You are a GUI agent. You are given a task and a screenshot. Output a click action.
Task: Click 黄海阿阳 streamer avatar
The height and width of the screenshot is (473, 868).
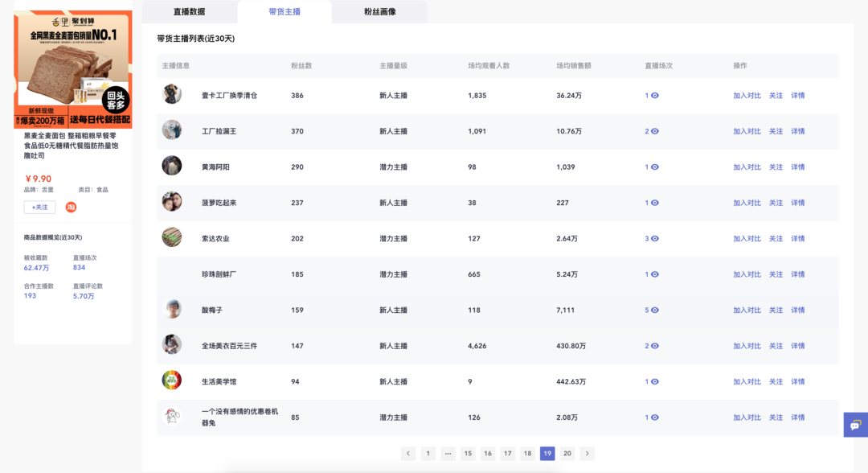point(172,166)
